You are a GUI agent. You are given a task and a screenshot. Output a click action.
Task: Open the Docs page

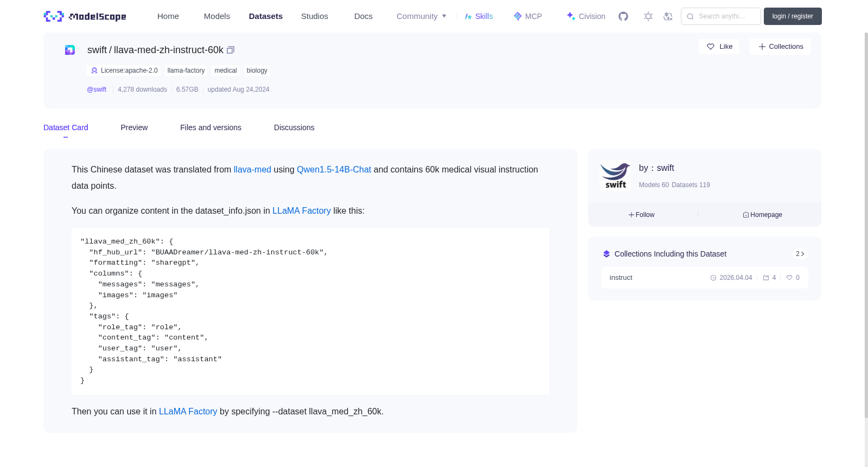pos(363,16)
